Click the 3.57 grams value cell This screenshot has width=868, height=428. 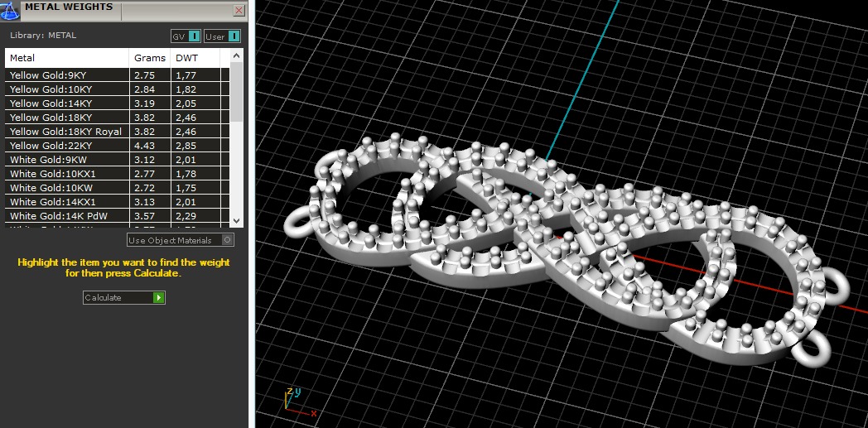click(x=150, y=216)
